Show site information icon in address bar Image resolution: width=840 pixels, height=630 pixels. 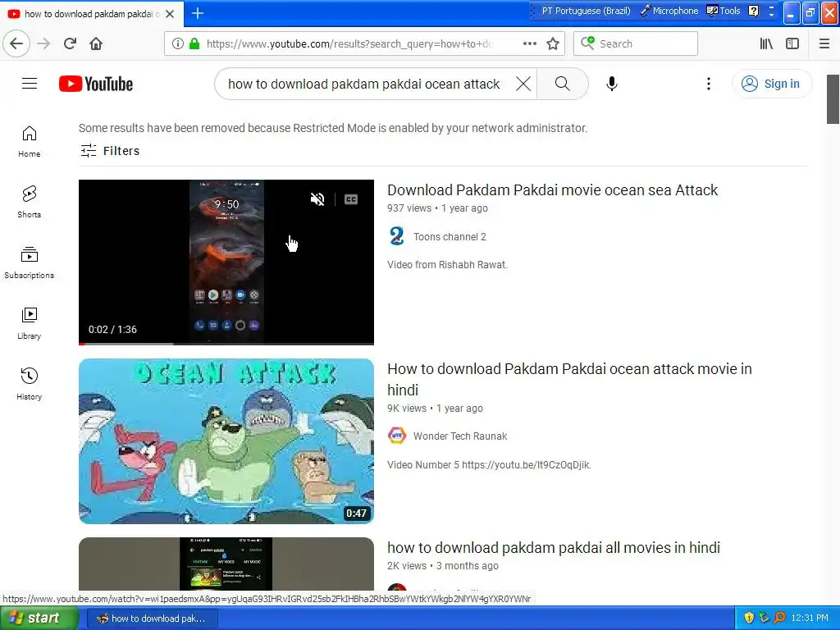[178, 43]
